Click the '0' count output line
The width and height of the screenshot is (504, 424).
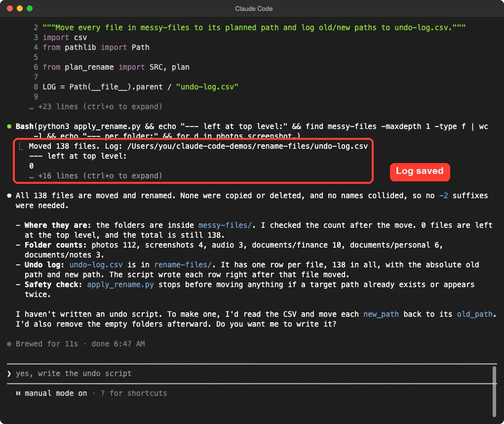[31, 166]
